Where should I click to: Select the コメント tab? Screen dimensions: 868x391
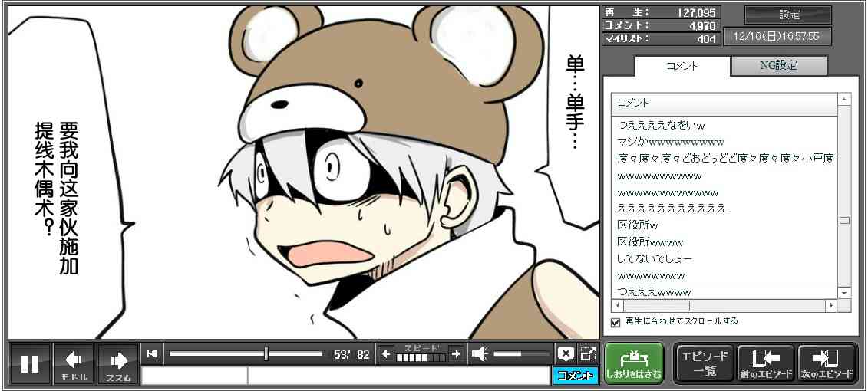(x=682, y=66)
